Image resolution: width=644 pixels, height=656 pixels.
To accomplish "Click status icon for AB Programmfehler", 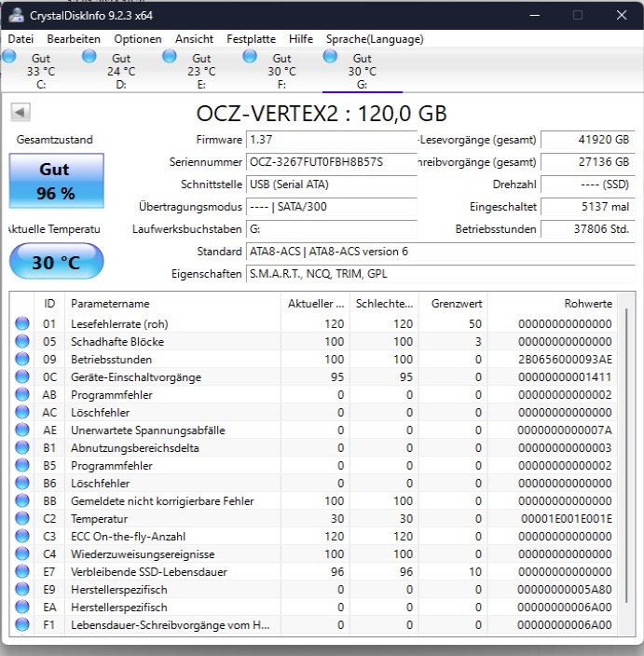I will (x=22, y=394).
